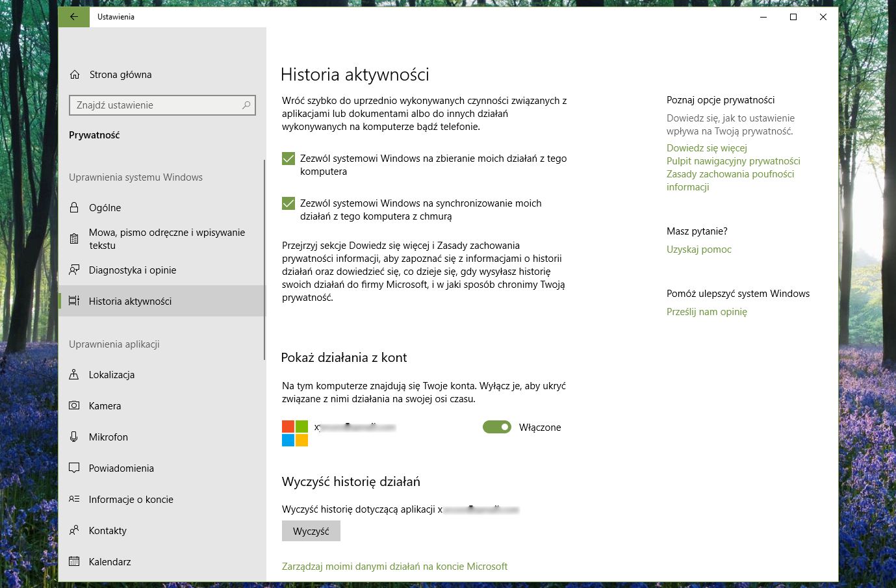Image resolution: width=896 pixels, height=588 pixels.
Task: Open Kamera camera icon entry
Action: (74, 406)
